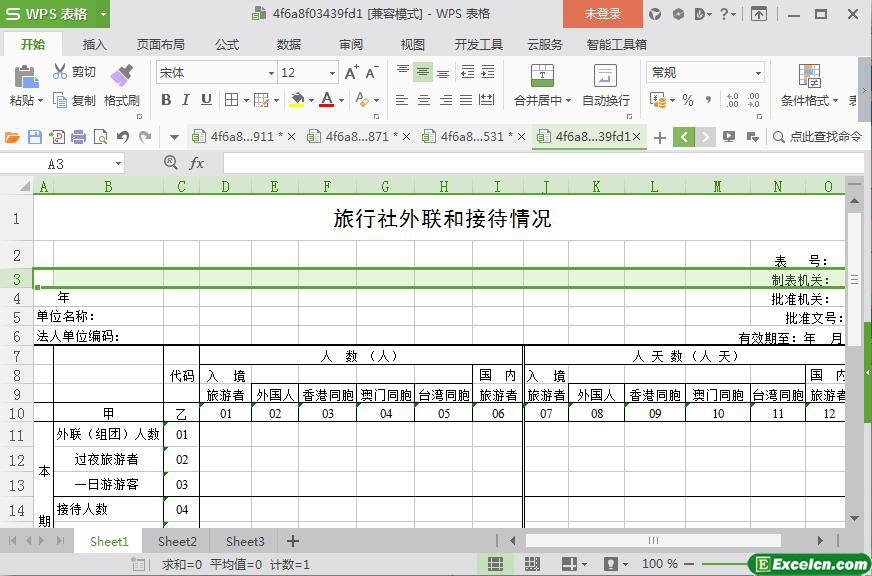Click the Save icon in quick access toolbar
The width and height of the screenshot is (872, 576).
tap(35, 137)
